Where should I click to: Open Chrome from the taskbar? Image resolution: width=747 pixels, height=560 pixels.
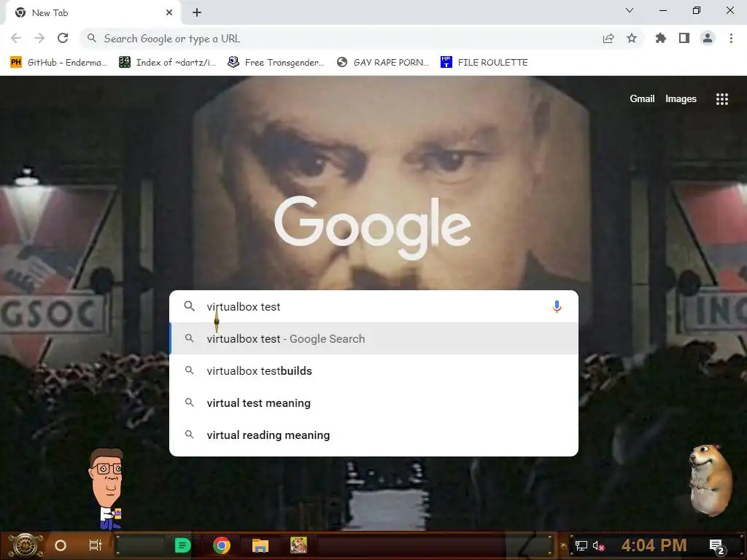point(222,545)
